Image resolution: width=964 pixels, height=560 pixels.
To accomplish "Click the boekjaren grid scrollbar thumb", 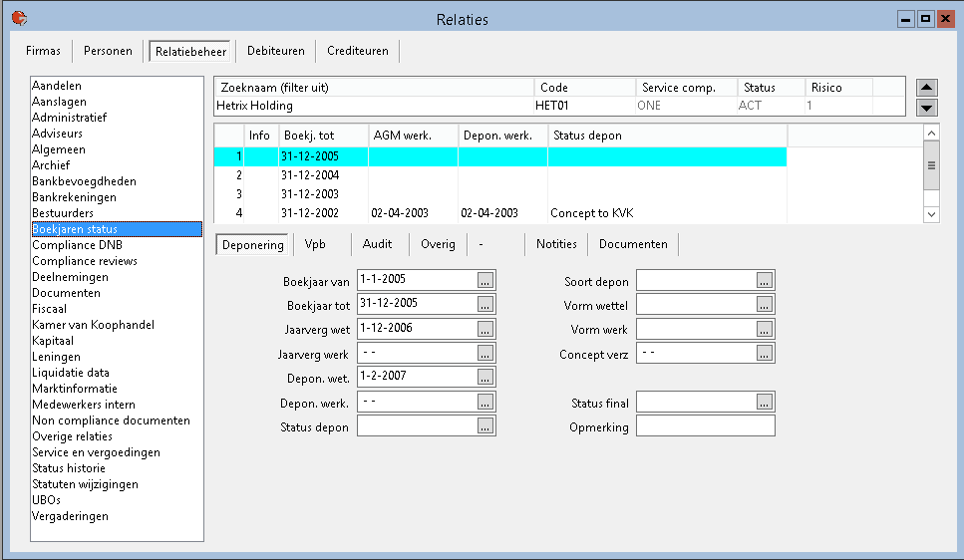I will (931, 165).
